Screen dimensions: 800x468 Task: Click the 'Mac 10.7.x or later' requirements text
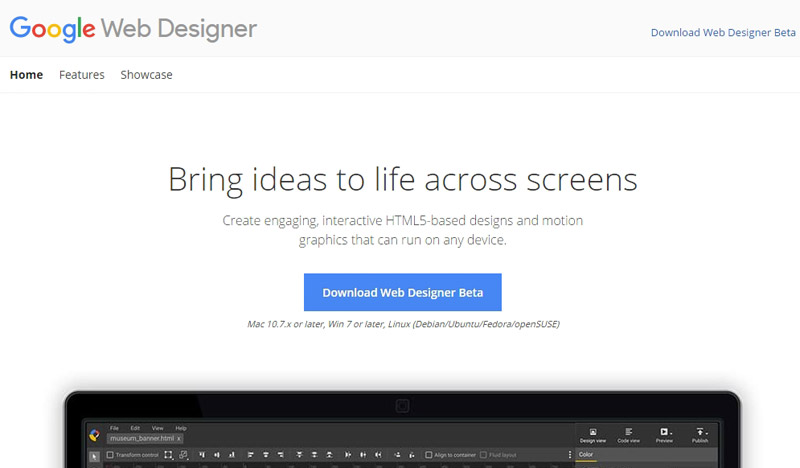pyautogui.click(x=403, y=324)
